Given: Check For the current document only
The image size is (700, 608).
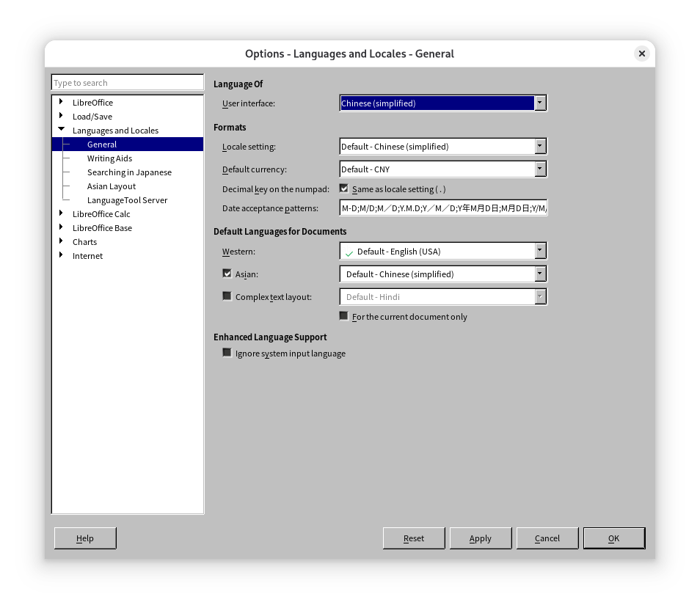Looking at the screenshot, I should pyautogui.click(x=343, y=316).
